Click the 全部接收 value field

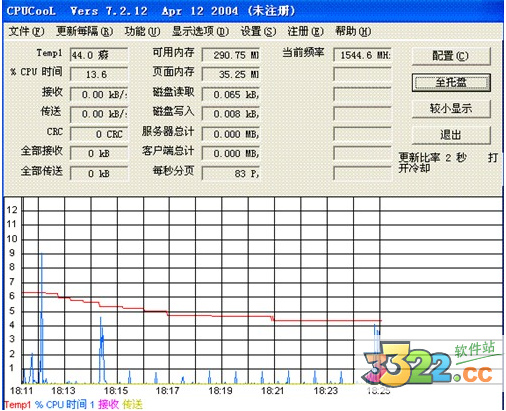click(x=99, y=153)
